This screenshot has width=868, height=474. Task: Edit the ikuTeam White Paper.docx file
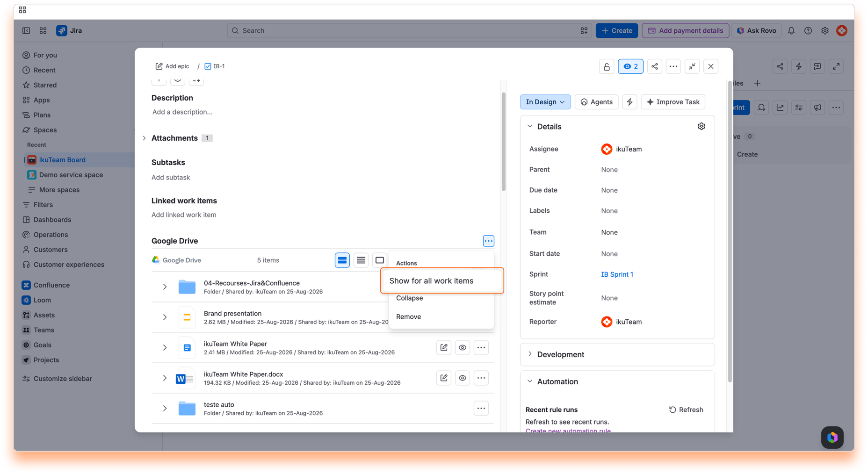click(444, 378)
